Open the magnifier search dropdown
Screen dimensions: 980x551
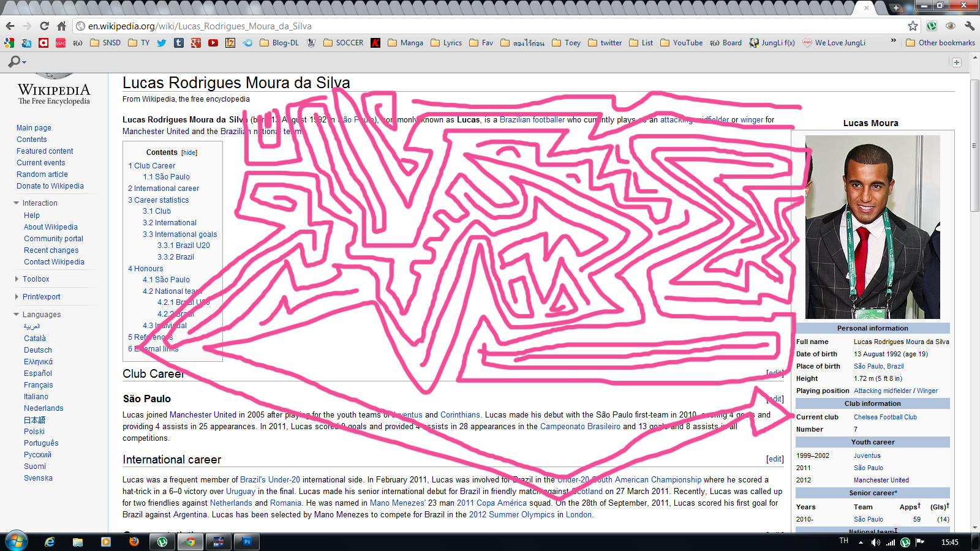(17, 62)
